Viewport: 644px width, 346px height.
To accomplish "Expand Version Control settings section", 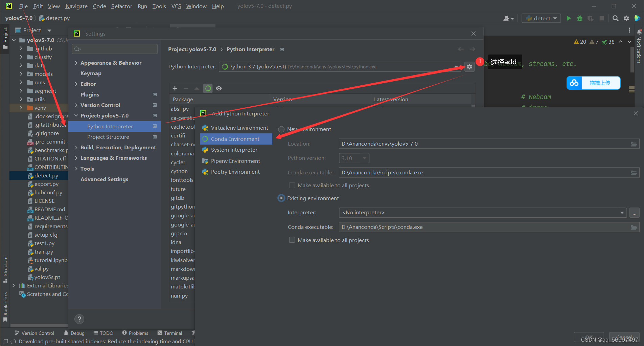I will click(x=76, y=105).
